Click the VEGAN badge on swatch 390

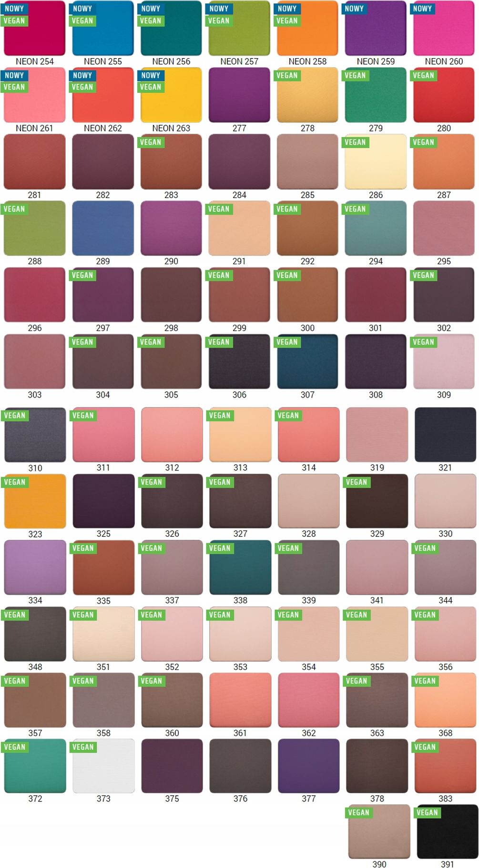point(358,812)
